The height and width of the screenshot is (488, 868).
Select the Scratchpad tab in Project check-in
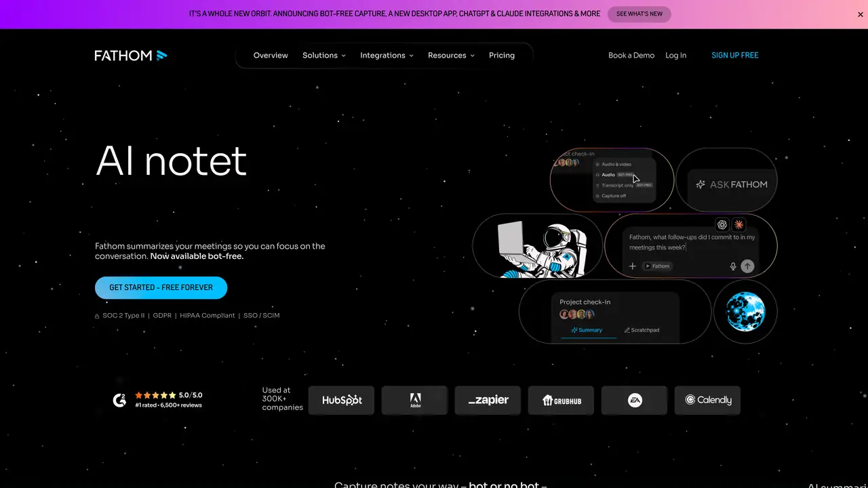[642, 330]
